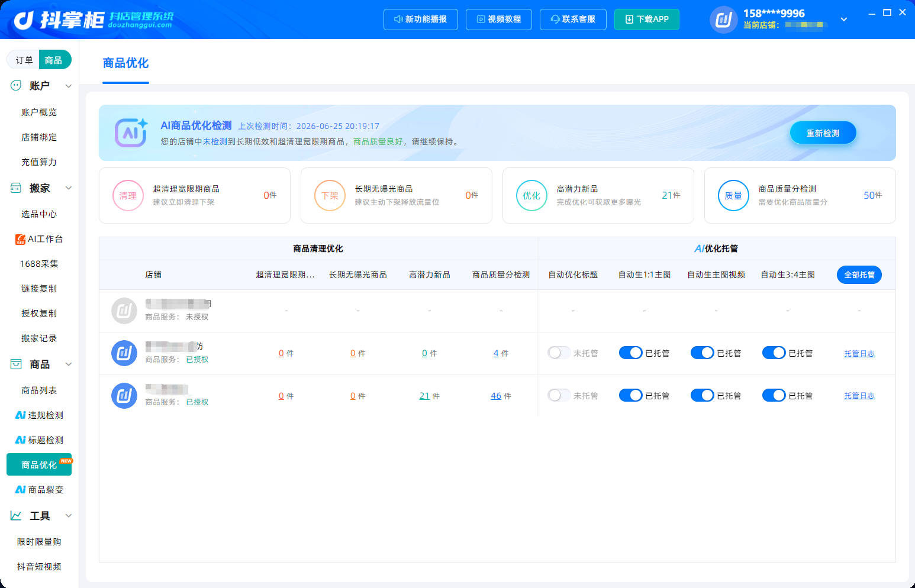915x588 pixels.
Task: Open the 视频教程 button
Action: click(499, 20)
